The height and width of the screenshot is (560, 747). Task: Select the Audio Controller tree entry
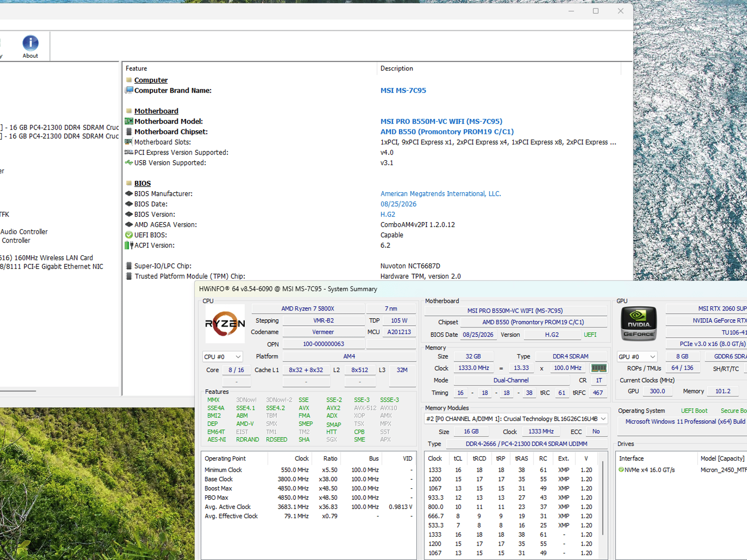point(24,232)
